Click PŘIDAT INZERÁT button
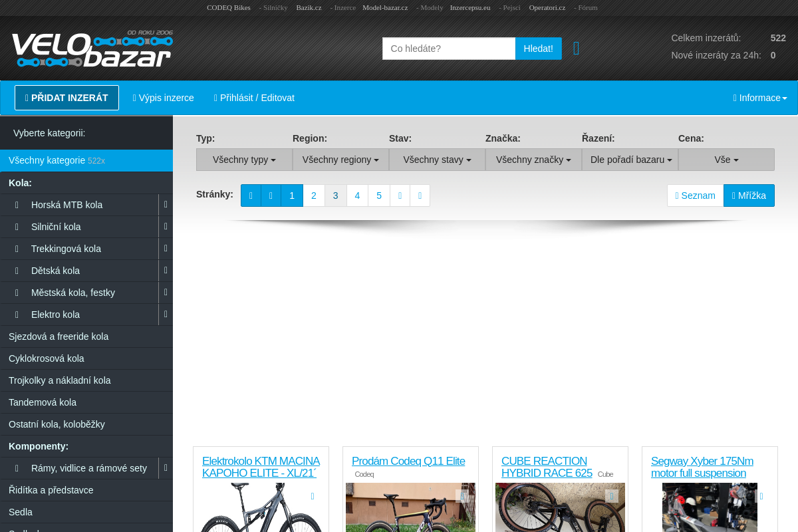The width and height of the screenshot is (798, 532). click(x=66, y=98)
